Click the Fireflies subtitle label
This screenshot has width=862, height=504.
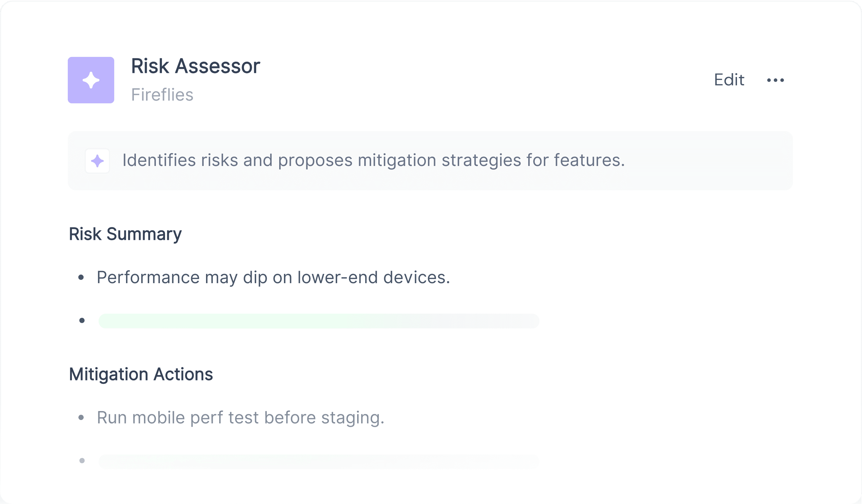tap(162, 95)
